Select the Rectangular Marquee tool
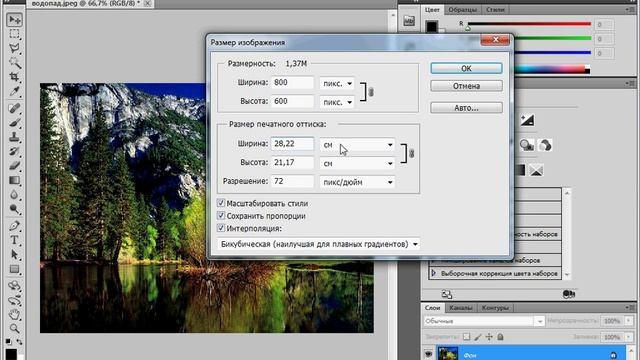 coord(14,34)
